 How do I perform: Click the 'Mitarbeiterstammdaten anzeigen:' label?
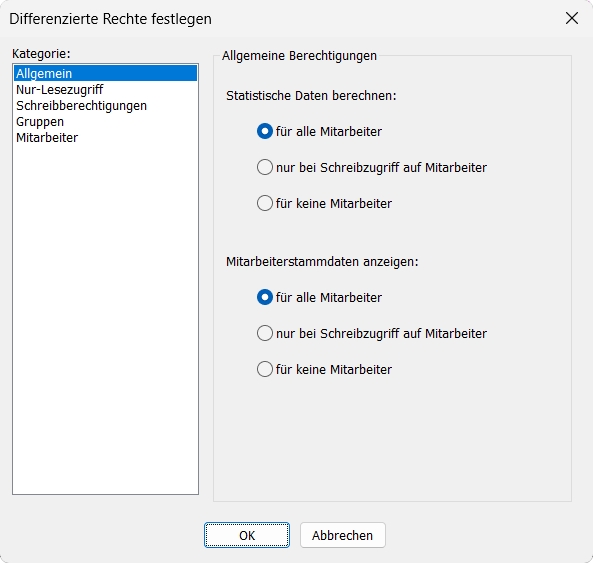322,262
